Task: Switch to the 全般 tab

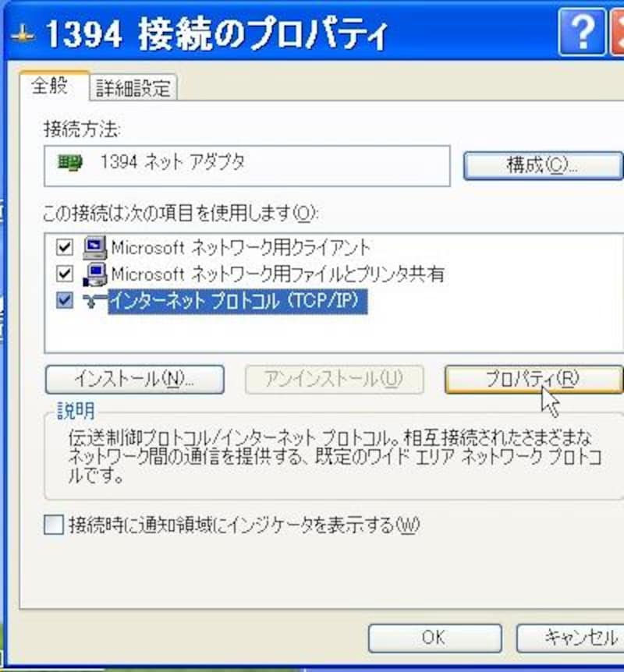Action: [x=54, y=86]
